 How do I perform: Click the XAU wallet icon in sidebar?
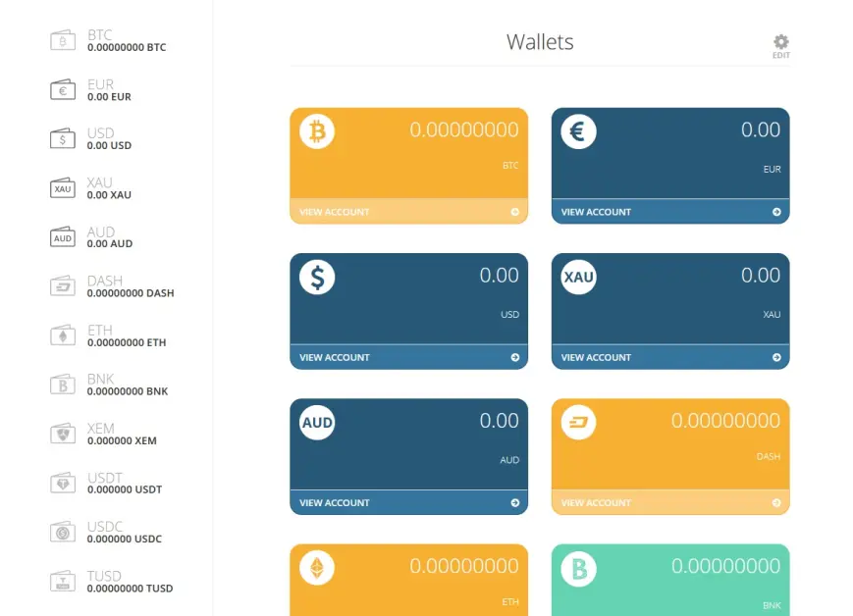63,188
